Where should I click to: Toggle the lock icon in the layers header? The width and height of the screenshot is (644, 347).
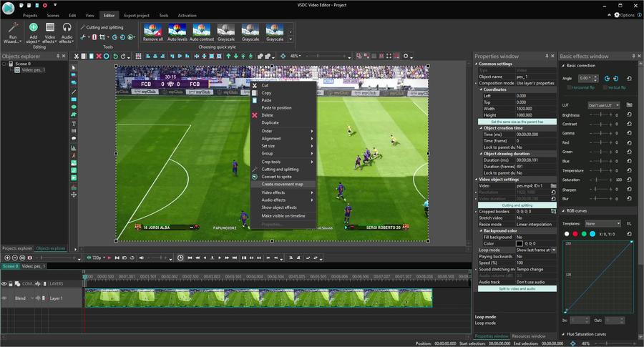(x=11, y=283)
